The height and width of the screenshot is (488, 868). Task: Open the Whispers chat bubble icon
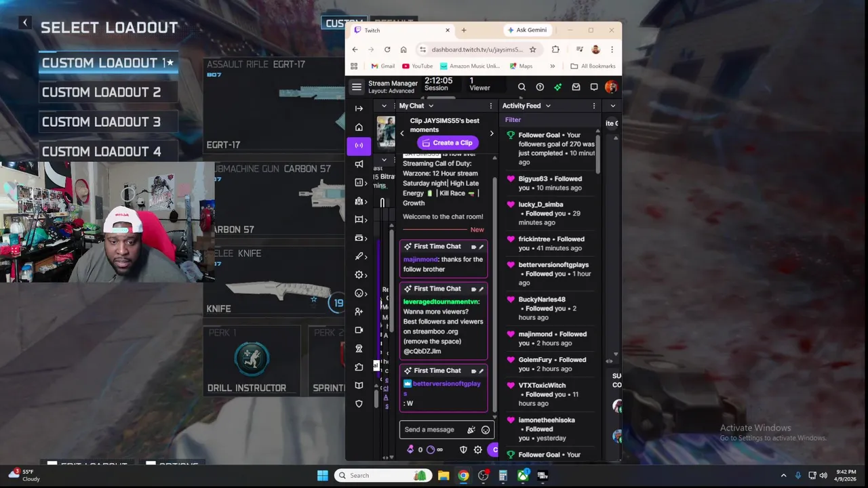pos(594,87)
